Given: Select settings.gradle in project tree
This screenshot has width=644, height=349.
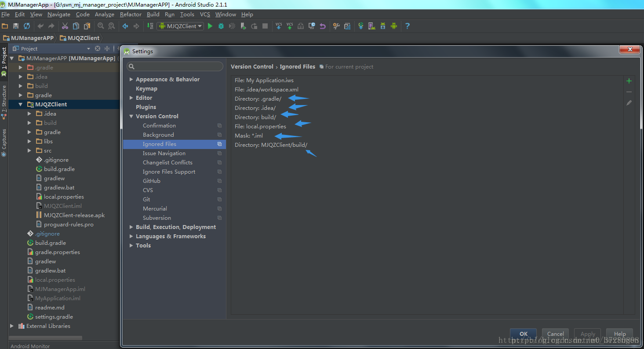Looking at the screenshot, I should 54,317.
